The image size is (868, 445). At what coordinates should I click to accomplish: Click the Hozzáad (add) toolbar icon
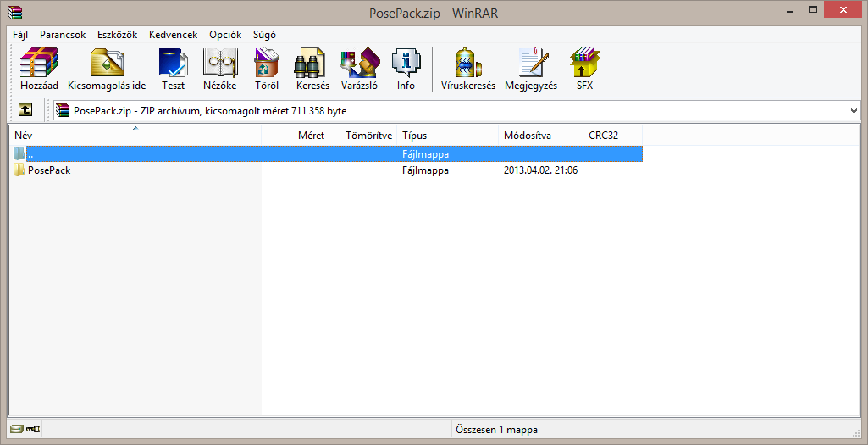pos(39,63)
